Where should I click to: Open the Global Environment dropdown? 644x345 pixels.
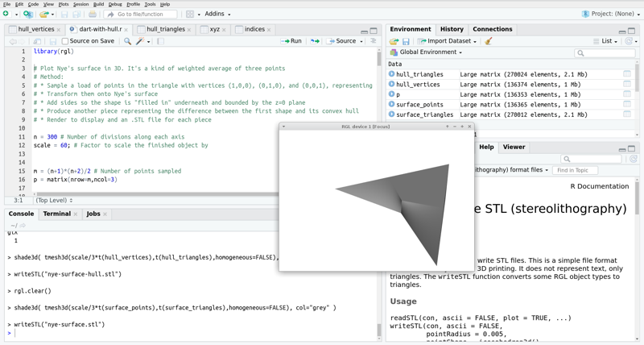[429, 52]
